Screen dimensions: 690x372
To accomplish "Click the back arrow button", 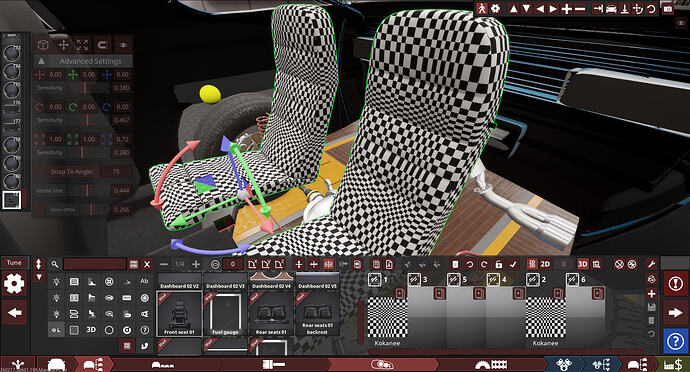I will point(15,313).
